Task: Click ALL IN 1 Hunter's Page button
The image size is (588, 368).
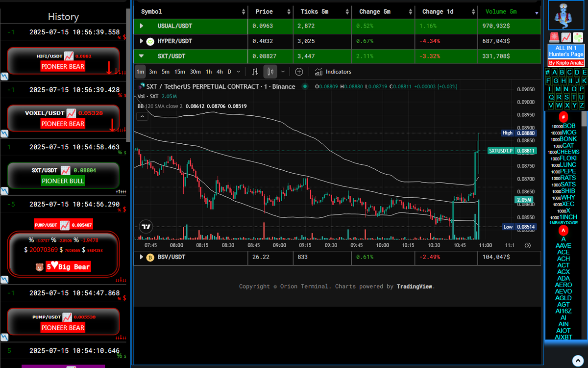Action: coord(566,51)
